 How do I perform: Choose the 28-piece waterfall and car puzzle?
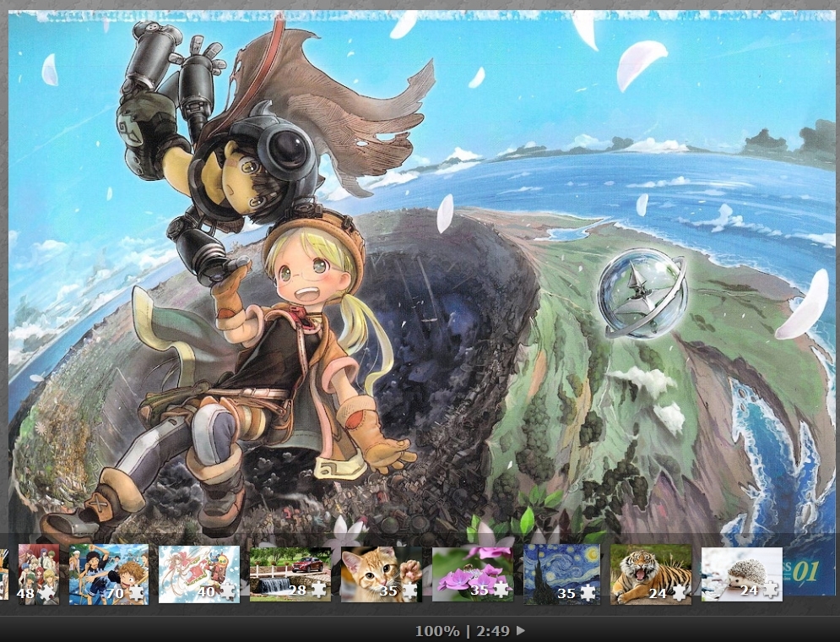pyautogui.click(x=290, y=574)
